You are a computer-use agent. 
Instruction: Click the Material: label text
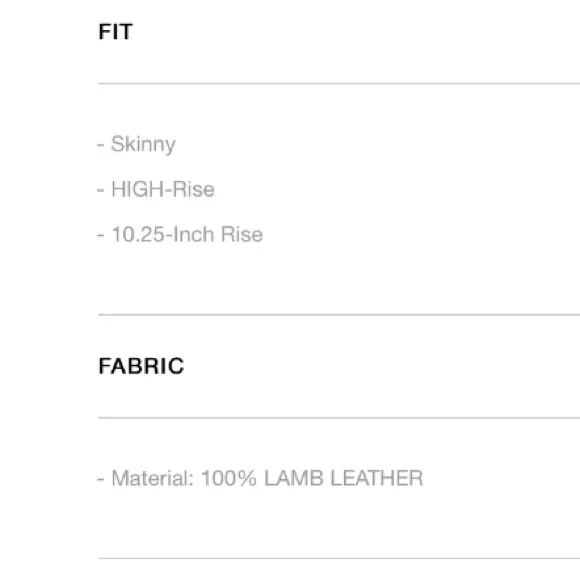[152, 478]
